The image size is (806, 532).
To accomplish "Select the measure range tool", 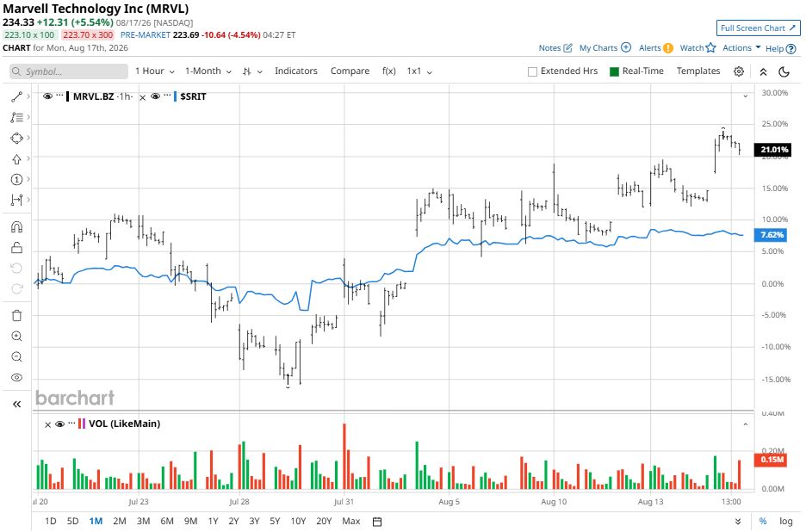I will 16,200.
